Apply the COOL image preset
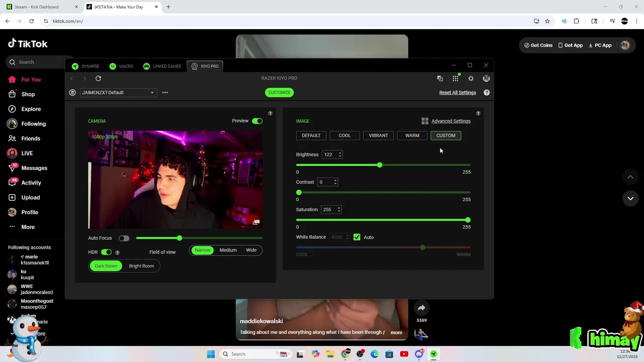The height and width of the screenshot is (362, 644). click(x=345, y=136)
